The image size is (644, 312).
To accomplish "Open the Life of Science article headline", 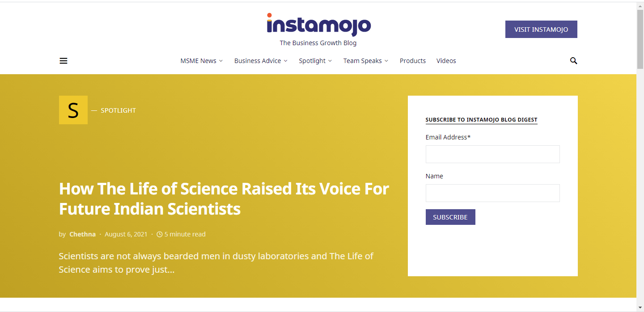I will [x=224, y=199].
